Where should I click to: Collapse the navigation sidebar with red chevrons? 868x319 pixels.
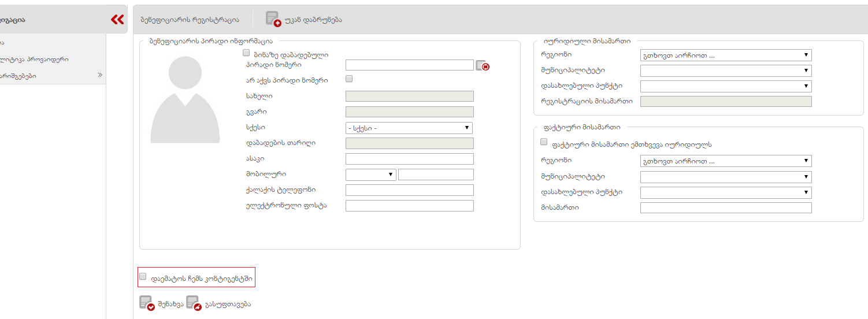click(117, 20)
